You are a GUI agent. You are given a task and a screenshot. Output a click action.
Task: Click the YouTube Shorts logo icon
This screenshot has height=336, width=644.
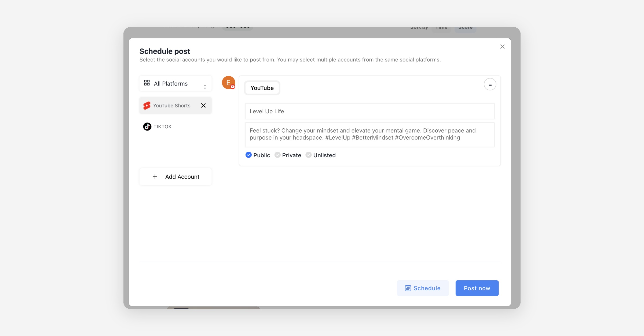coord(147,106)
